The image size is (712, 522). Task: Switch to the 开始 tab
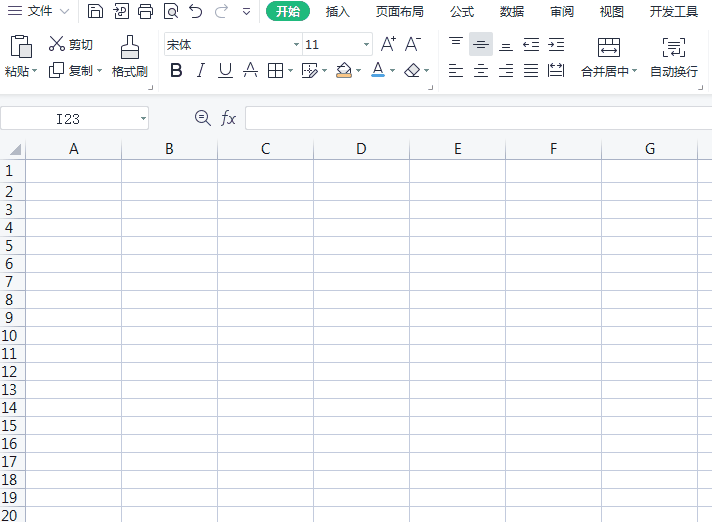click(x=288, y=11)
